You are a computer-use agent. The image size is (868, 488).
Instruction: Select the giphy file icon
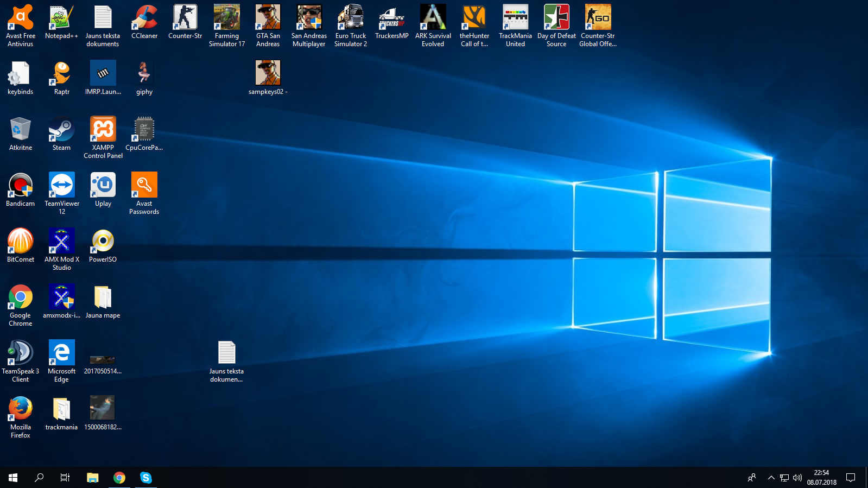click(144, 78)
